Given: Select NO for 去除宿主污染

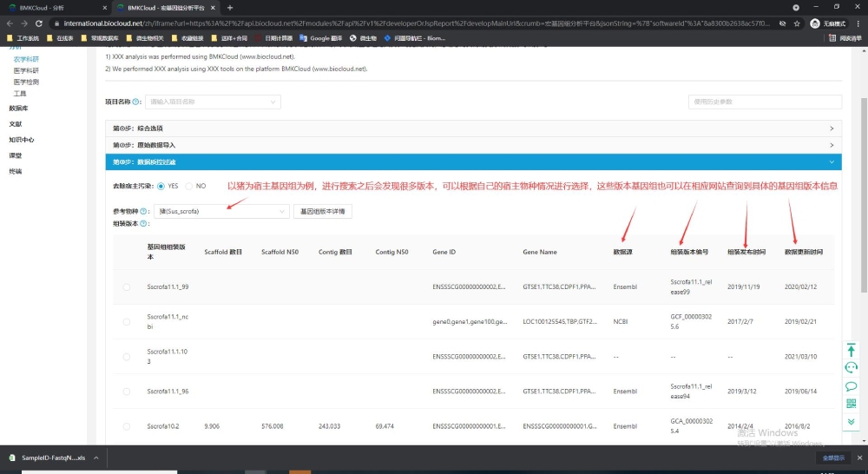Looking at the screenshot, I should pos(188,186).
